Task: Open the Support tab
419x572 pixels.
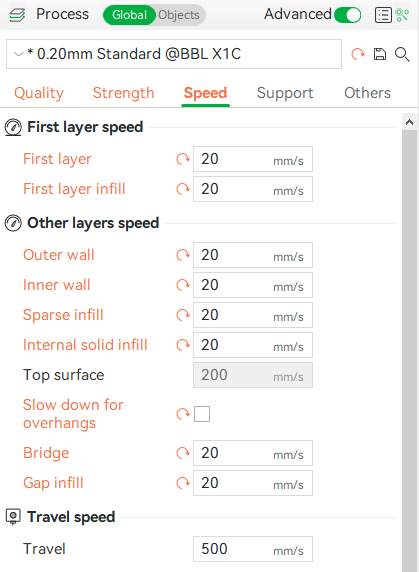Action: coord(285,93)
